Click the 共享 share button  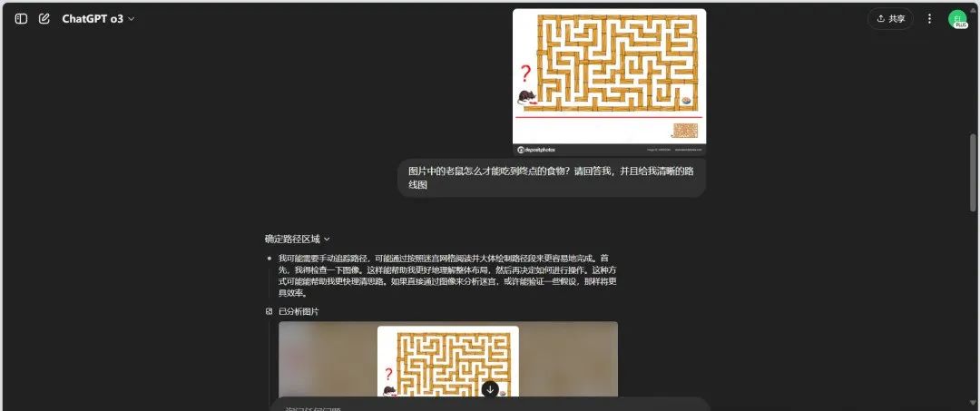click(891, 19)
